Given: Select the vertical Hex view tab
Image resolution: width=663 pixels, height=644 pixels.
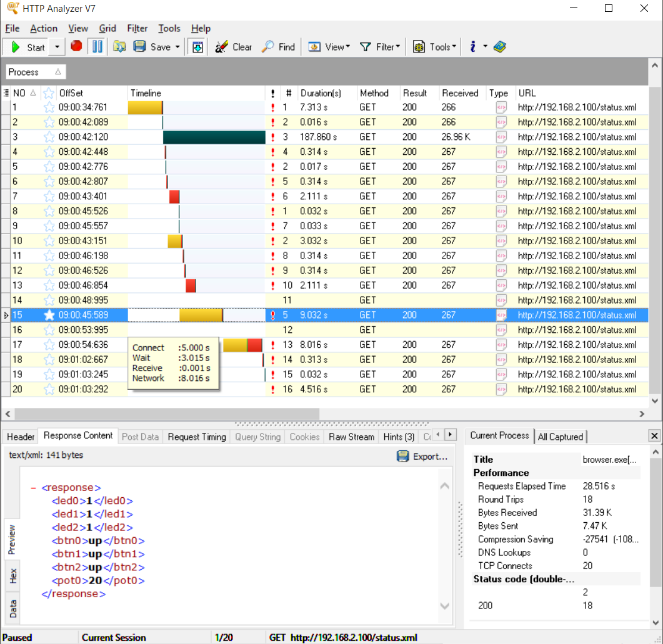Looking at the screenshot, I should click(x=13, y=575).
